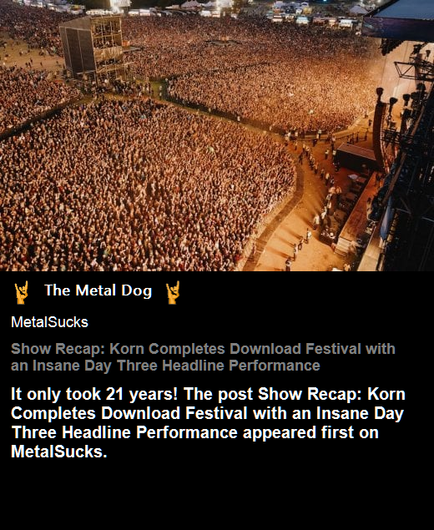434x530 pixels.
Task: Click the dark equipment box near the stage
Action: point(357,156)
